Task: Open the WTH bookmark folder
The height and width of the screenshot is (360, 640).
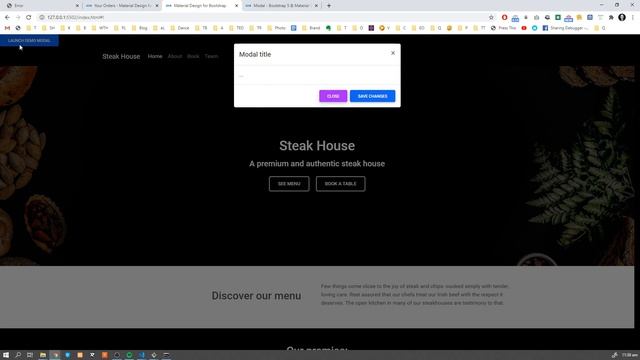Action: click(100, 28)
